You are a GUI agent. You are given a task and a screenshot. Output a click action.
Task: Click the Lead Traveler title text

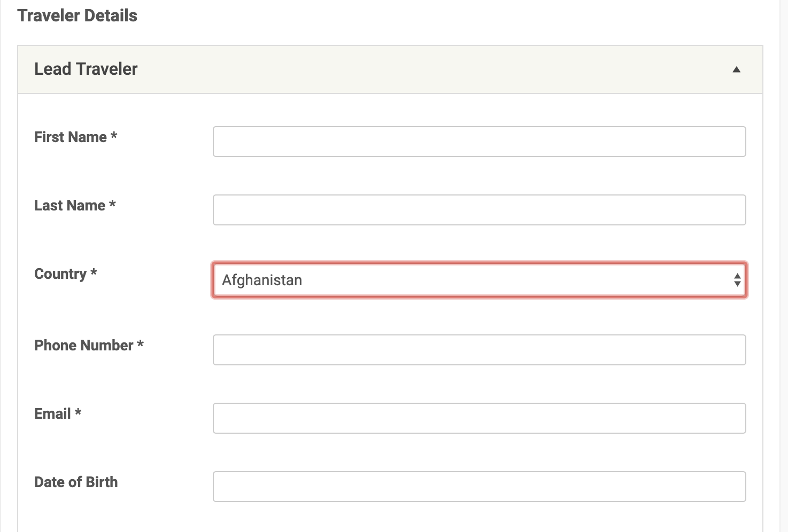(86, 69)
